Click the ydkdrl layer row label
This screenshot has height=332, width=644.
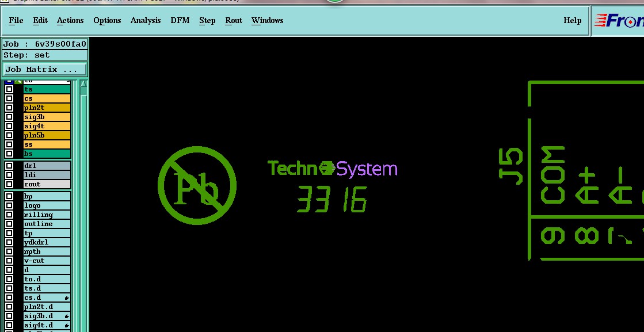pyautogui.click(x=47, y=243)
